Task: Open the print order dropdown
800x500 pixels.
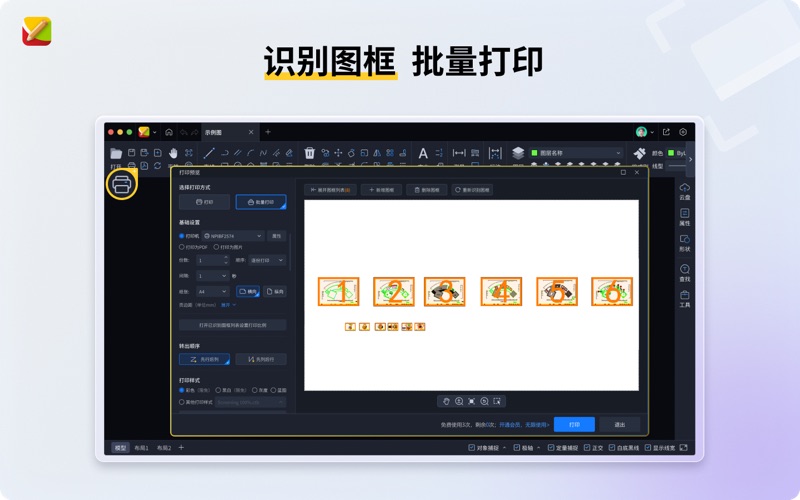Action: (267, 260)
